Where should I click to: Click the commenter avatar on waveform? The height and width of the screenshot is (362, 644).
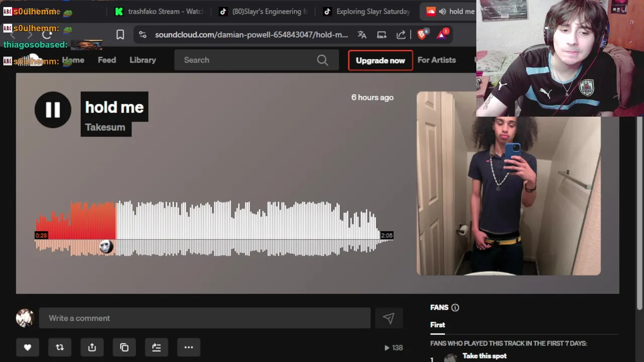point(106,247)
